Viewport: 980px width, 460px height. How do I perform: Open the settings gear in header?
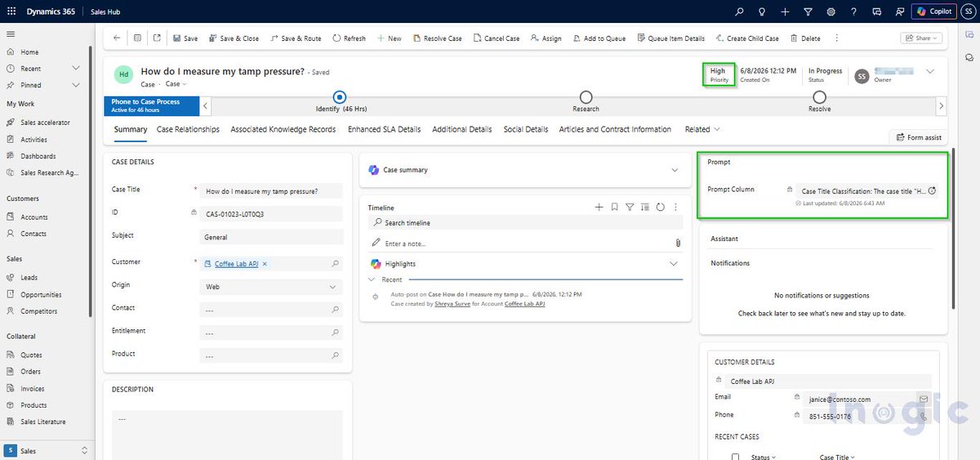(831, 11)
